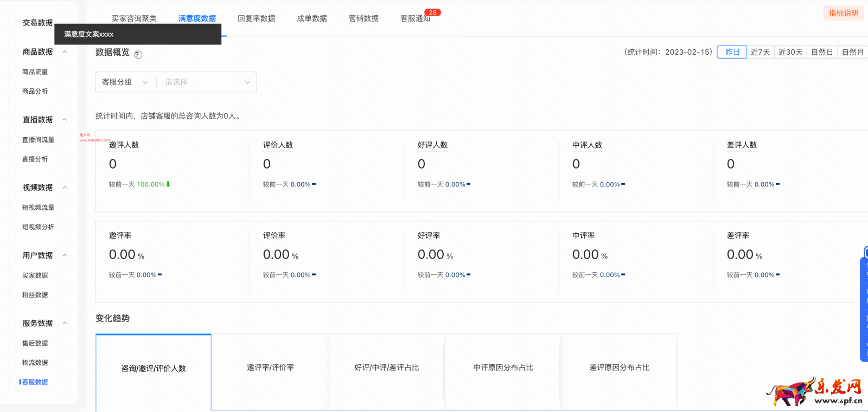Click the 好评率 metric card
868x412 pixels.
click(481, 261)
